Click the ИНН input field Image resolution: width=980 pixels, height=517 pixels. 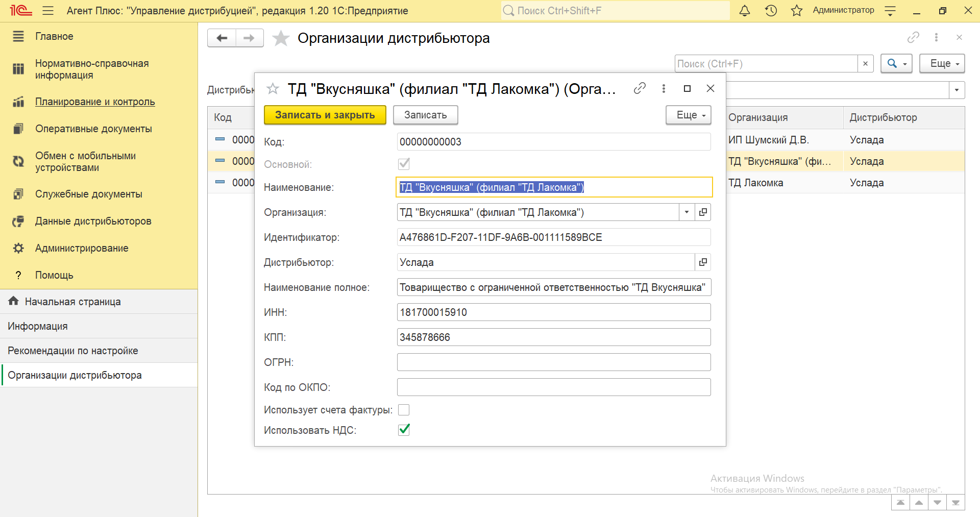click(554, 312)
